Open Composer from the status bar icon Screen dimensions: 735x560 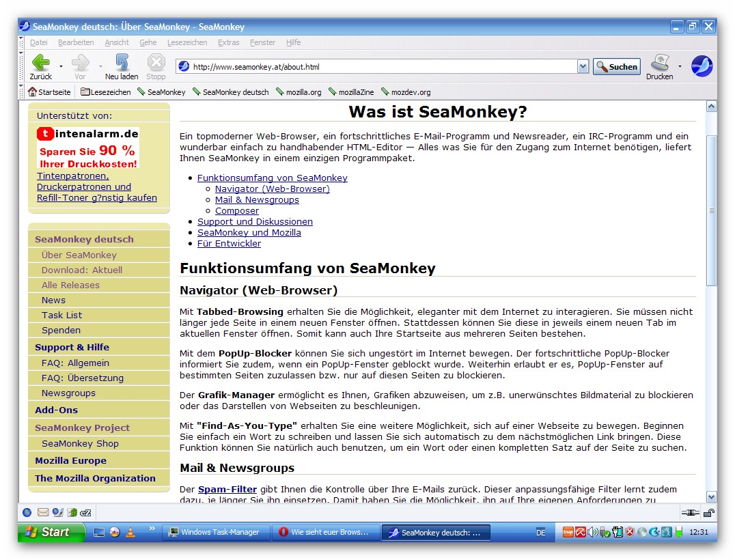(57, 512)
